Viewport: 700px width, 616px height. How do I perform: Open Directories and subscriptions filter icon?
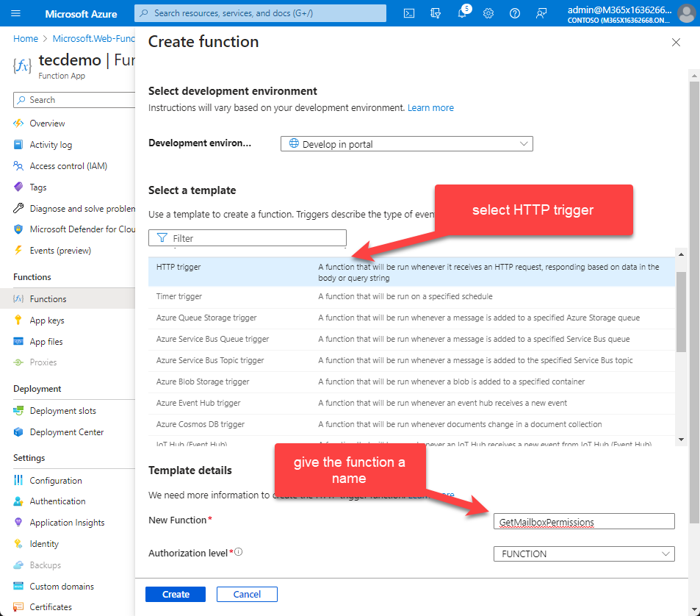coord(436,13)
